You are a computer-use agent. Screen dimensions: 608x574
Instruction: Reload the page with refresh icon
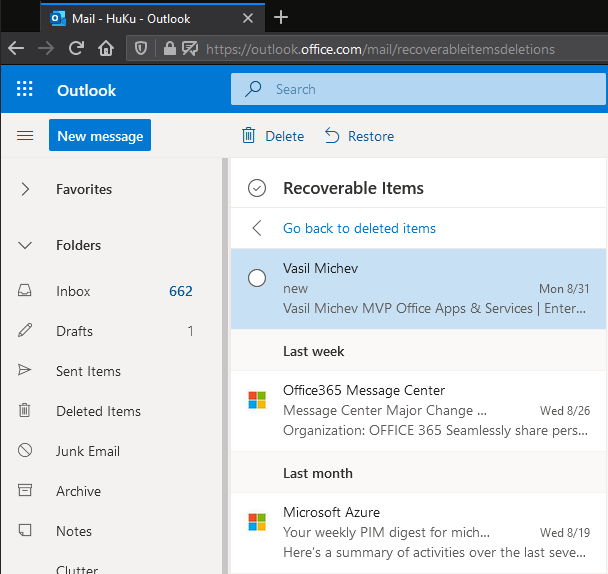pos(76,48)
